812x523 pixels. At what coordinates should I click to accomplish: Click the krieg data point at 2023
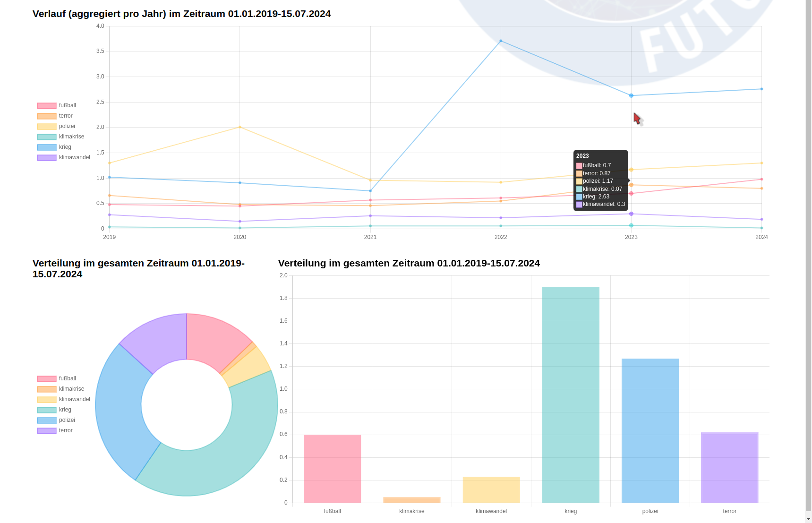[631, 95]
